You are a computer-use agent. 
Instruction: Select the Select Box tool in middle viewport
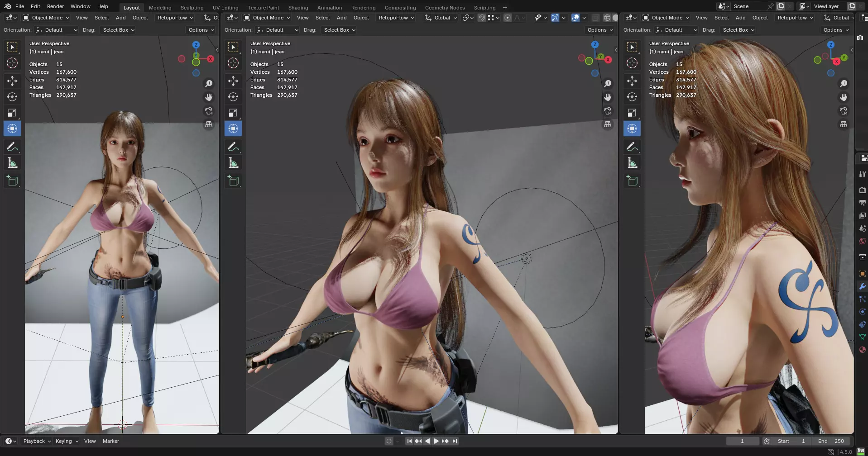click(233, 47)
